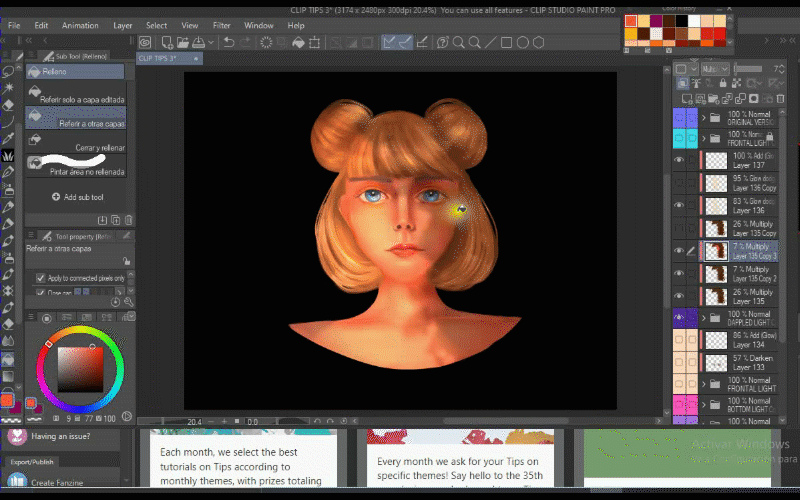
Task: Click the Undo arrow in the toolbar
Action: click(x=229, y=42)
